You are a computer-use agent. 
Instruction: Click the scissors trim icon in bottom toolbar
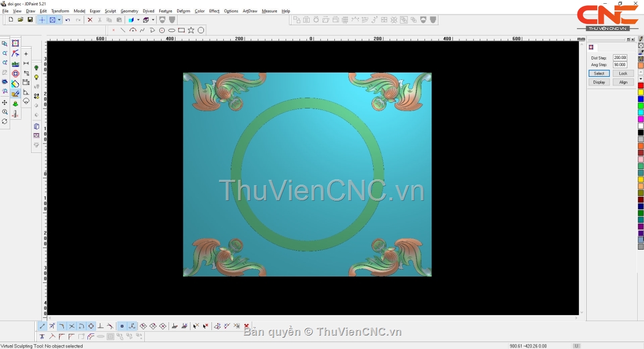tap(41, 337)
